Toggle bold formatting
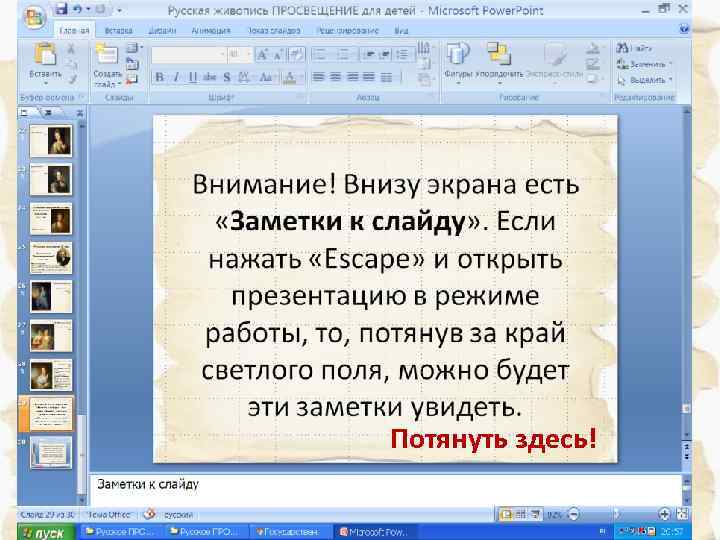 click(x=159, y=77)
